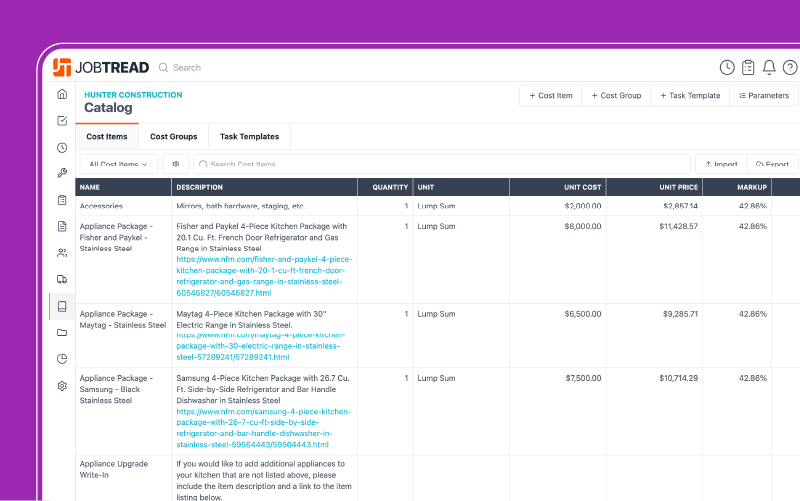
Task: Open the wrench jobs sidebar icon
Action: [x=62, y=173]
